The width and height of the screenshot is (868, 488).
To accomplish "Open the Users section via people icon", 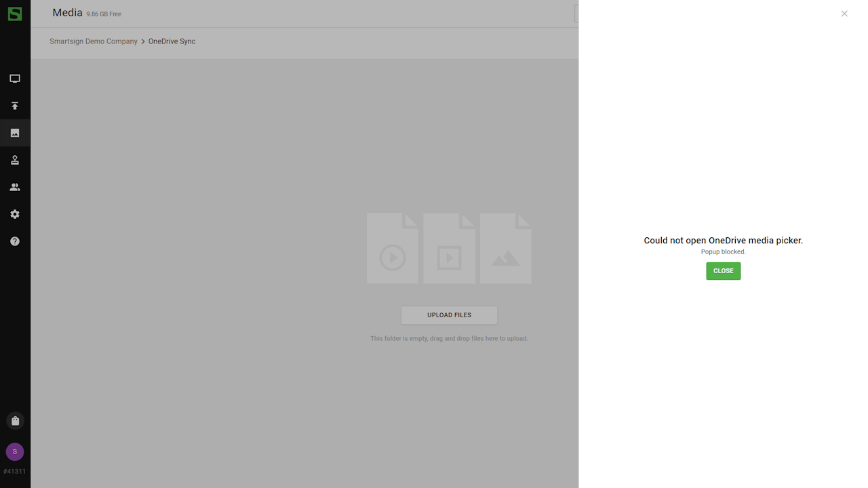I will pyautogui.click(x=15, y=187).
